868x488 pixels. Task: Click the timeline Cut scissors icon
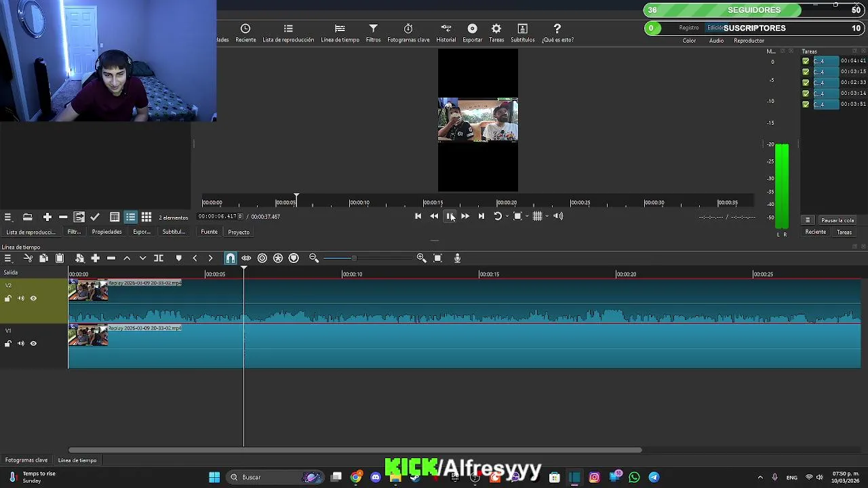tap(28, 258)
